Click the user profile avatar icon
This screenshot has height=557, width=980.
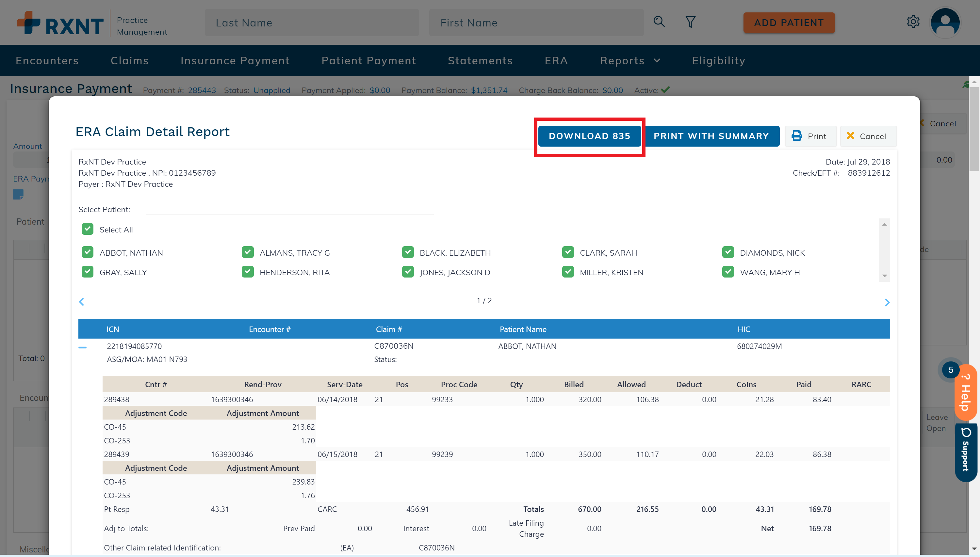(x=945, y=23)
